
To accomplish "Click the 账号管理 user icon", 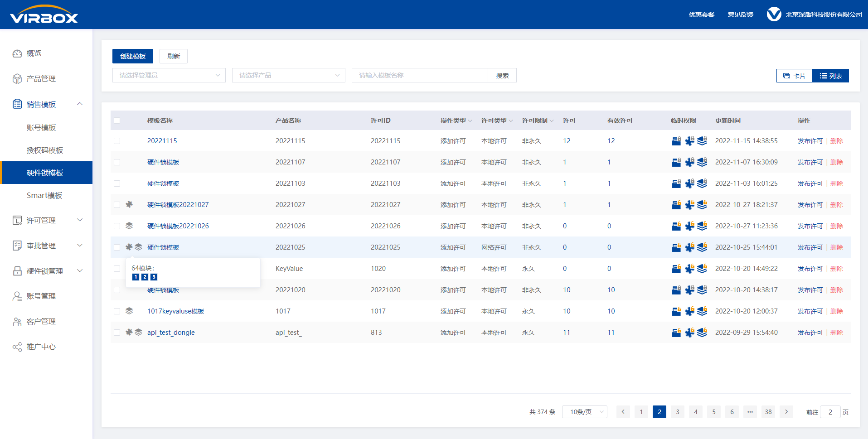I will (x=17, y=296).
